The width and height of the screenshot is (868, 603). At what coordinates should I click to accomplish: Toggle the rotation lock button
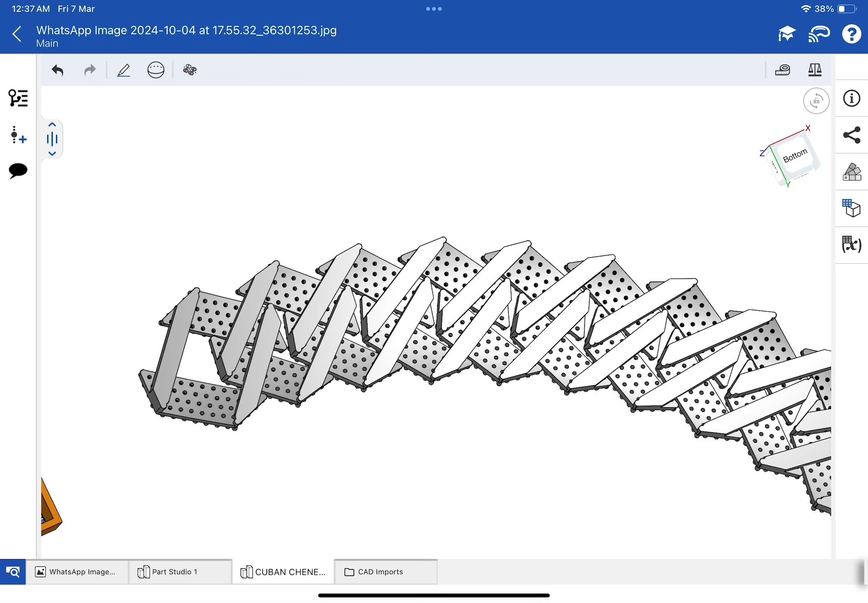pyautogui.click(x=816, y=101)
